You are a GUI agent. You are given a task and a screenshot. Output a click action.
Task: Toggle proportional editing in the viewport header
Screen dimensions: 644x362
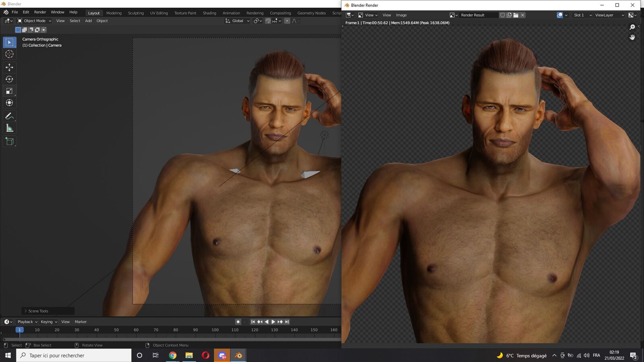click(x=287, y=21)
